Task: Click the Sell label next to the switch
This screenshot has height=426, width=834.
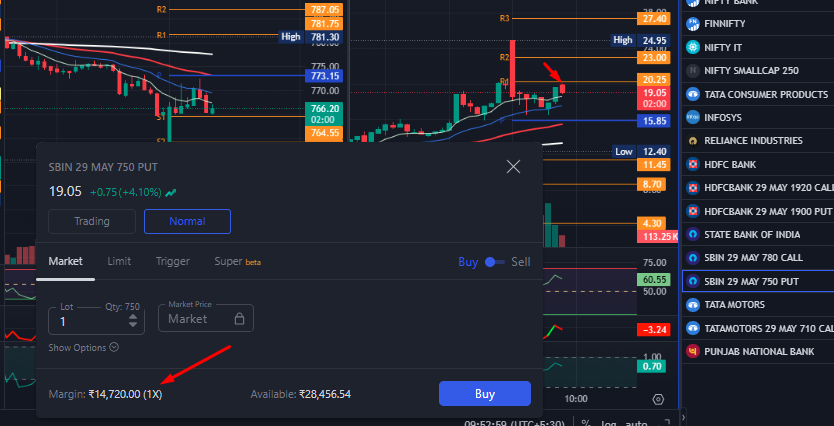Action: tap(521, 262)
